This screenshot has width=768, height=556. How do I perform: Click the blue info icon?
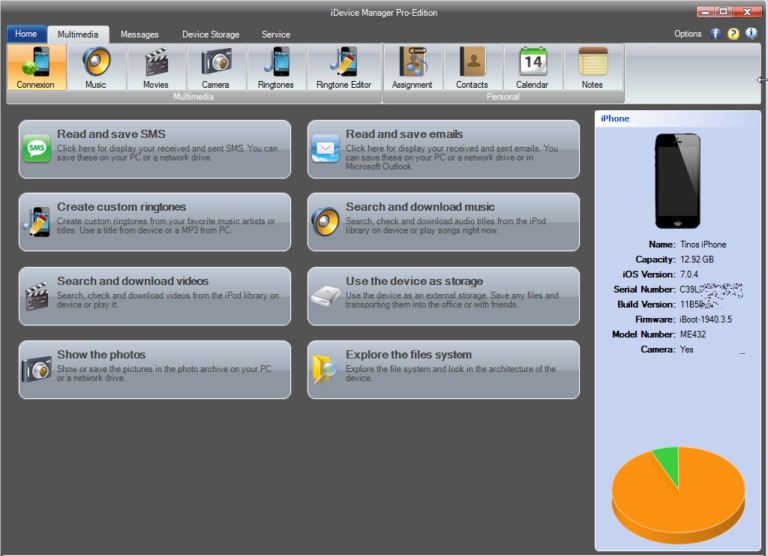tap(751, 33)
